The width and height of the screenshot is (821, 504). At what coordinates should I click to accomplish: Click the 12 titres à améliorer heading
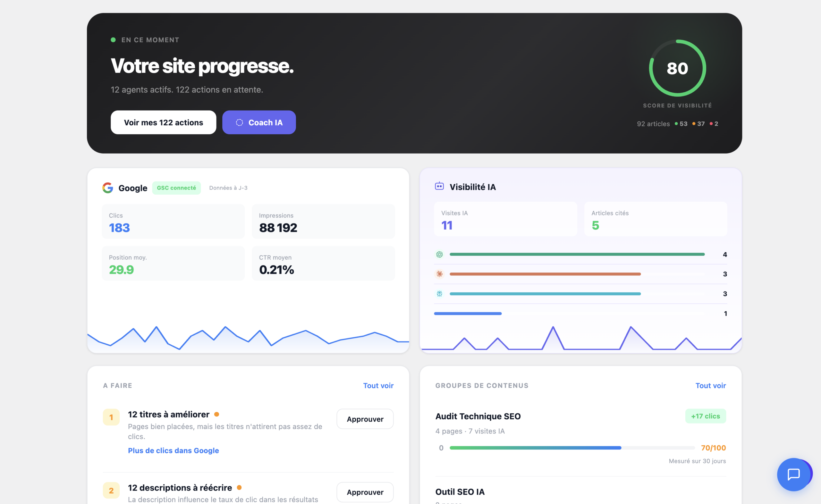168,414
